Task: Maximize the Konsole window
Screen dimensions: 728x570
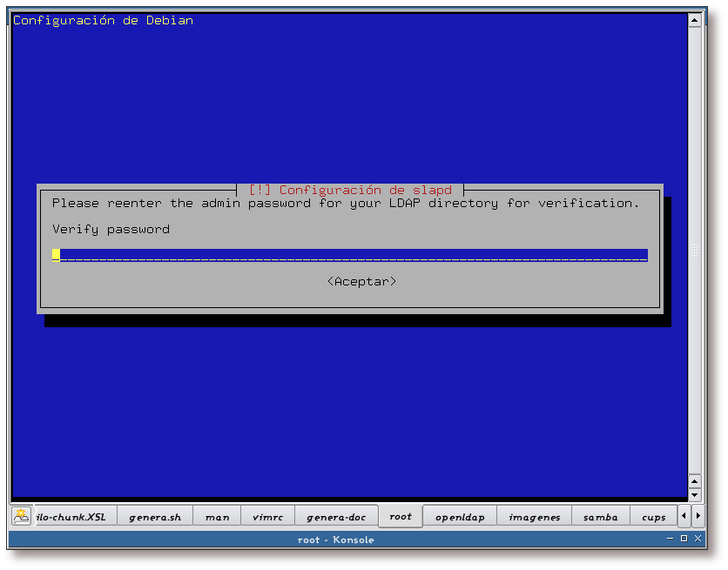Action: pyautogui.click(x=684, y=540)
